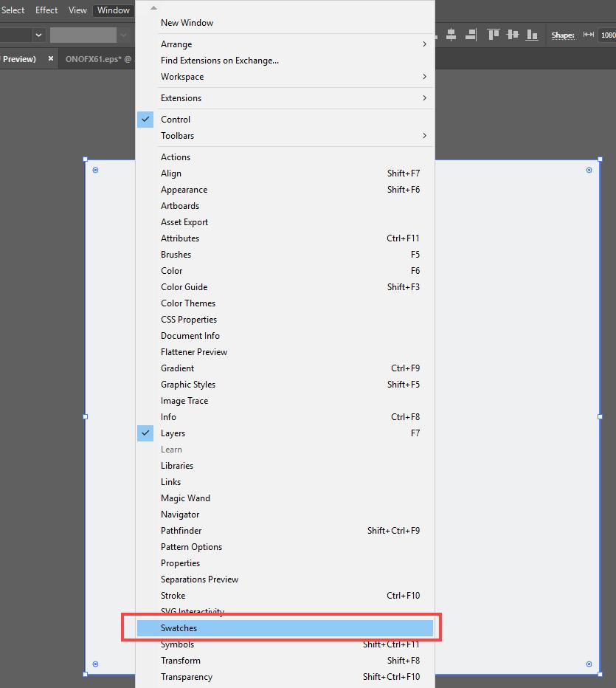The width and height of the screenshot is (616, 688).
Task: Open the Color Themes panel
Action: (285, 303)
